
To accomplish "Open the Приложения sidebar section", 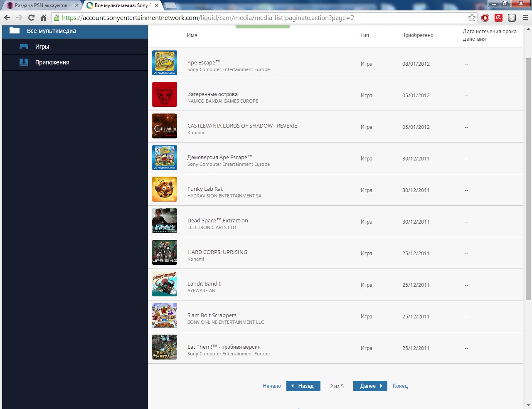I will click(x=75, y=62).
